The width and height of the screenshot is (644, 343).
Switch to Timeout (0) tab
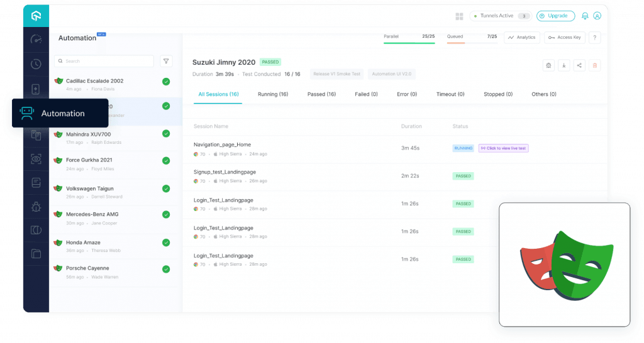click(x=450, y=94)
